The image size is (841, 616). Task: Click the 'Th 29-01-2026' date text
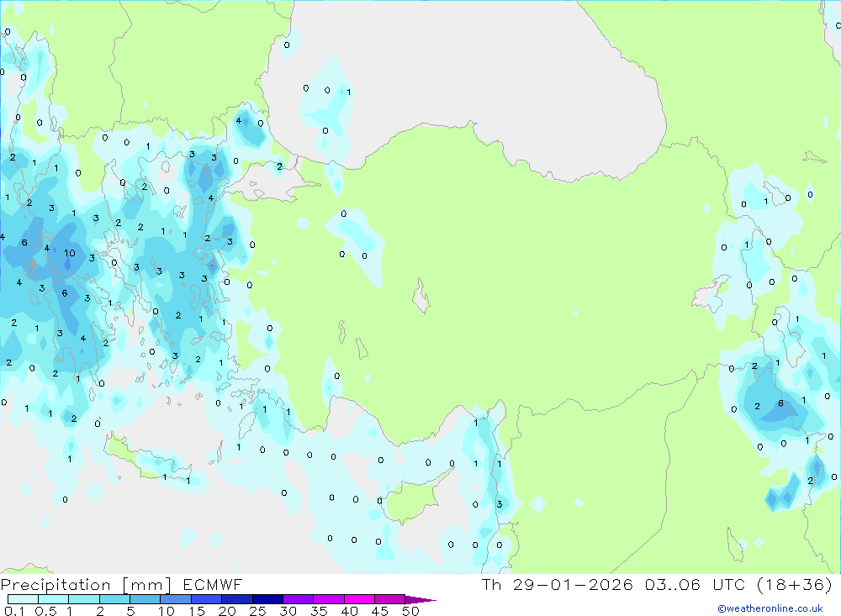click(558, 584)
